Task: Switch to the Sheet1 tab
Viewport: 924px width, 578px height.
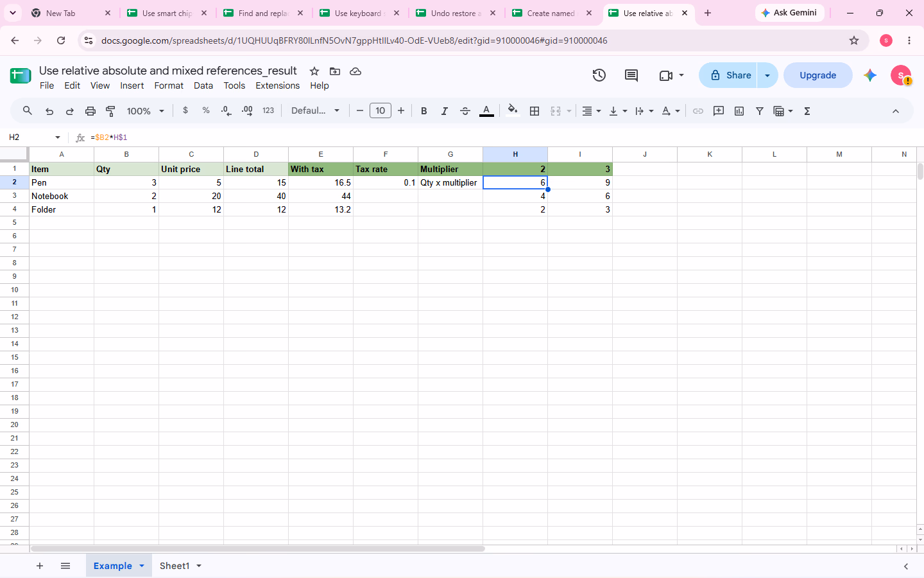Action: click(175, 566)
